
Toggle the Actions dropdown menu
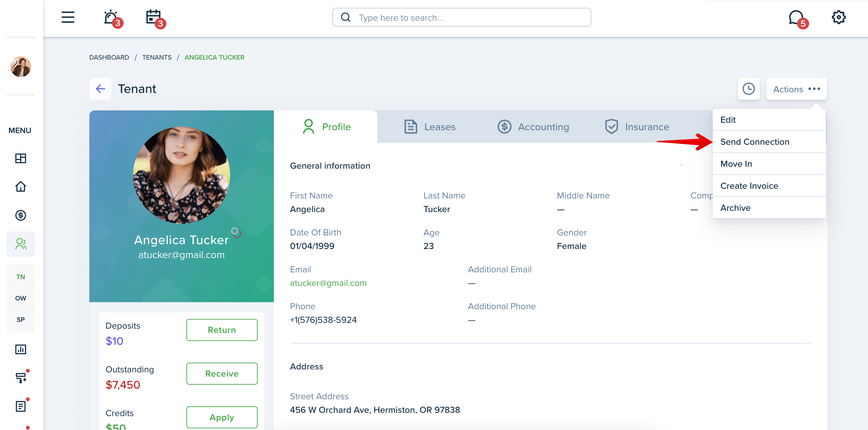point(796,89)
